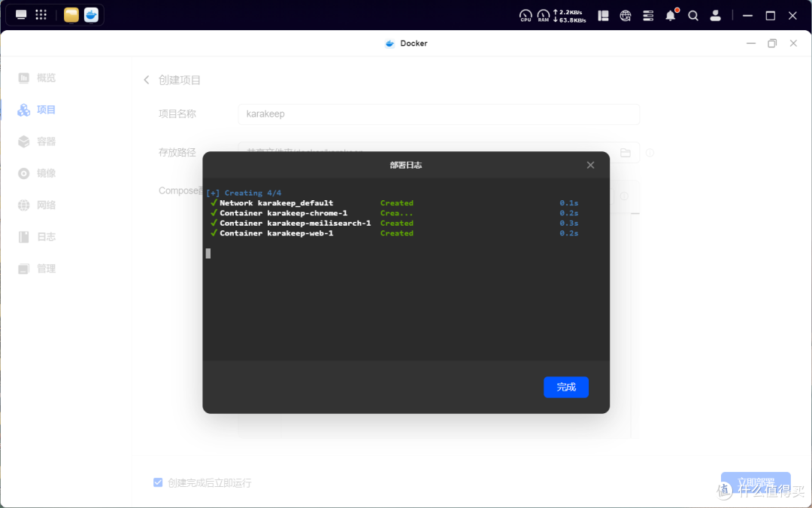Close the 部署日志 dialog
Image resolution: width=812 pixels, height=508 pixels.
click(590, 165)
